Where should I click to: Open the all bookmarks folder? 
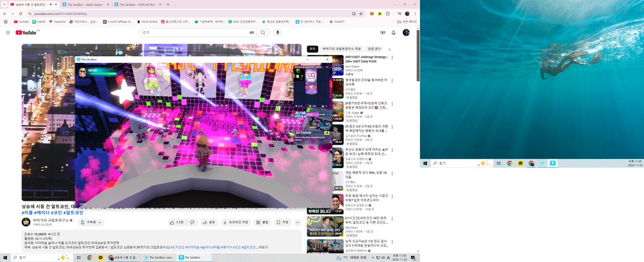pyautogui.click(x=406, y=21)
